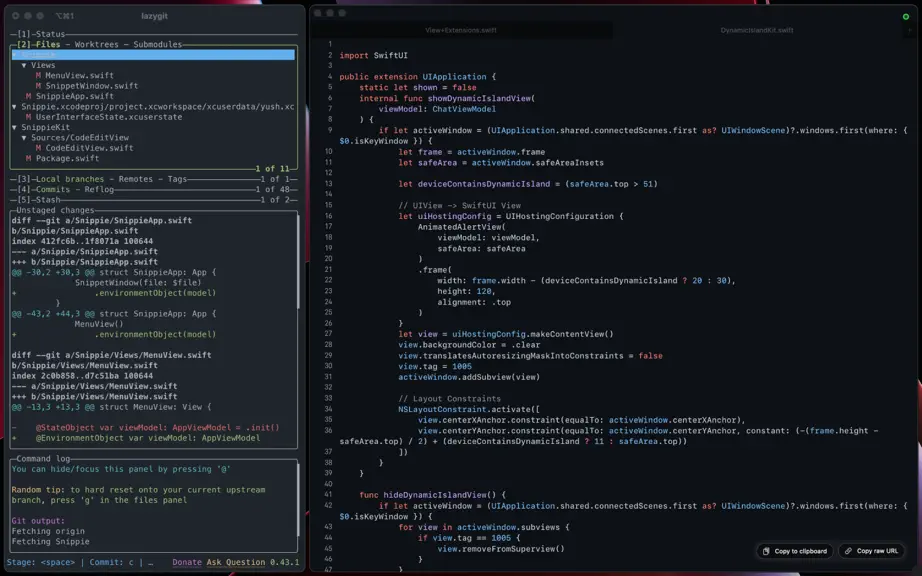Viewport: 922px width, 576px height.
Task: Select SnippieApp.swift modified file
Action: point(75,96)
